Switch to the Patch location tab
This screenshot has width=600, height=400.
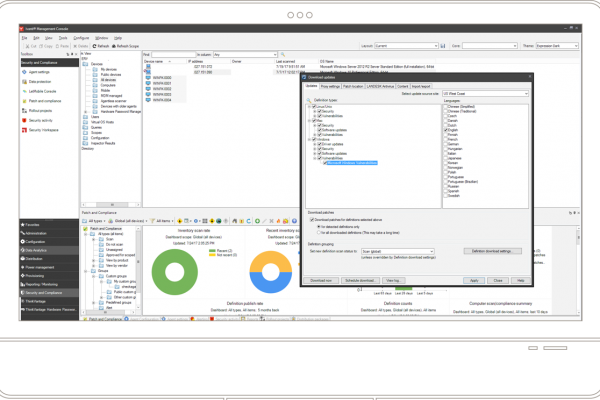point(353,87)
